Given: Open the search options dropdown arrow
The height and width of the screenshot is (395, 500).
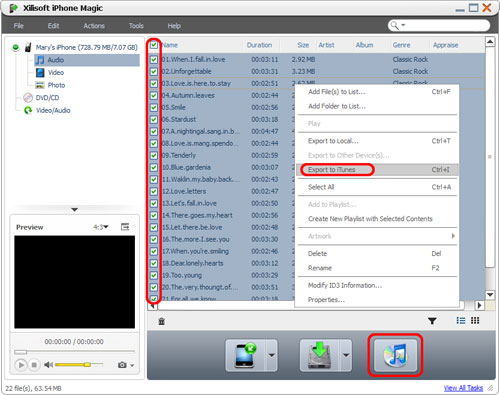Looking at the screenshot, I should pos(403,25).
